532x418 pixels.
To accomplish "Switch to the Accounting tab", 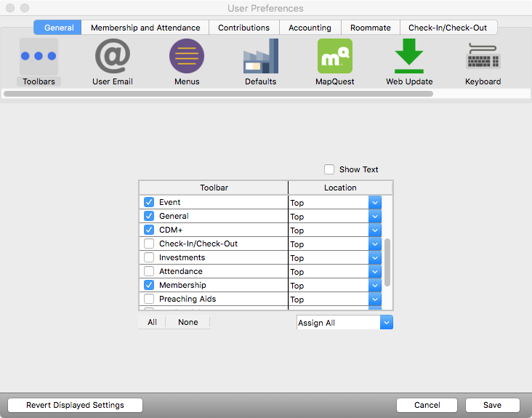I will 310,28.
